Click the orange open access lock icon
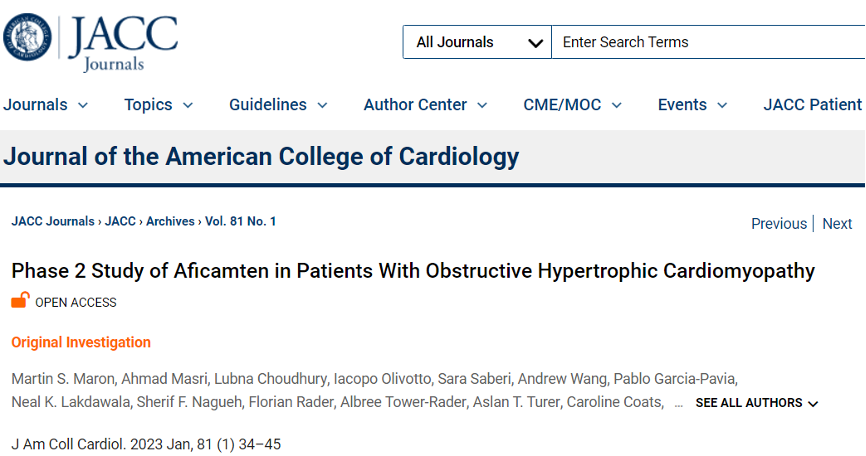 pyautogui.click(x=20, y=300)
